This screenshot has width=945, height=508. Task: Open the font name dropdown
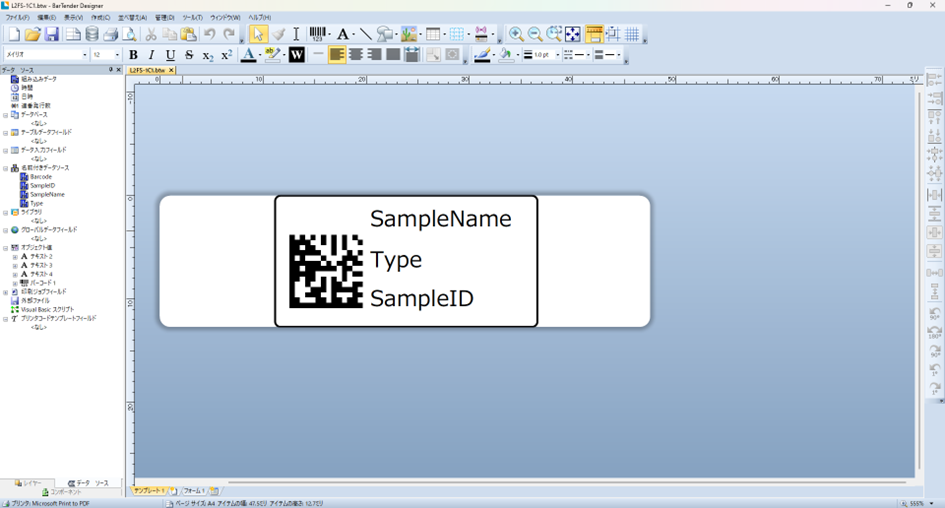click(x=85, y=55)
